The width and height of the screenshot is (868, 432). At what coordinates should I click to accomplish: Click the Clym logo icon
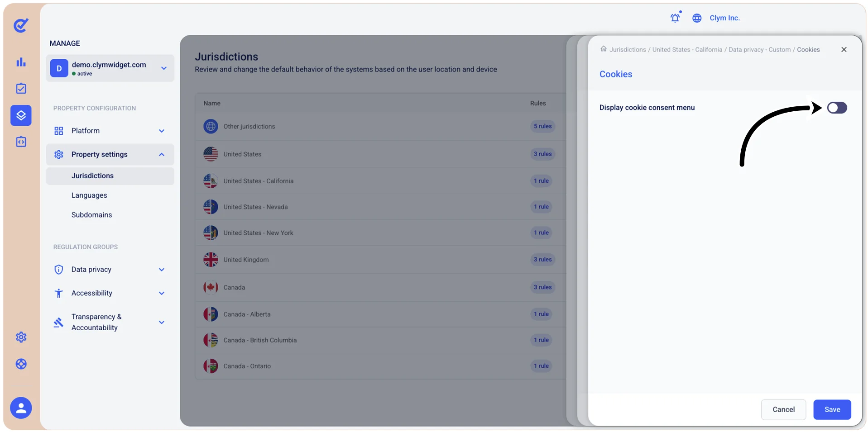point(21,25)
